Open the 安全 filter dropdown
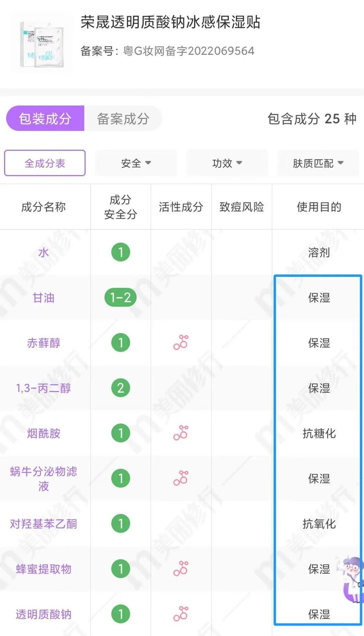The image size is (364, 636). click(x=136, y=163)
